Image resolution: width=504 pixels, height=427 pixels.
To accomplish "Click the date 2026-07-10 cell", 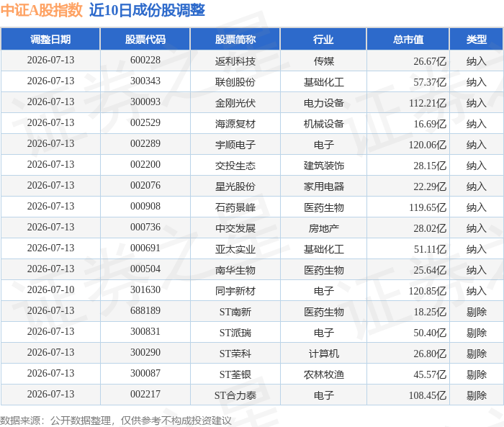I will [50, 290].
